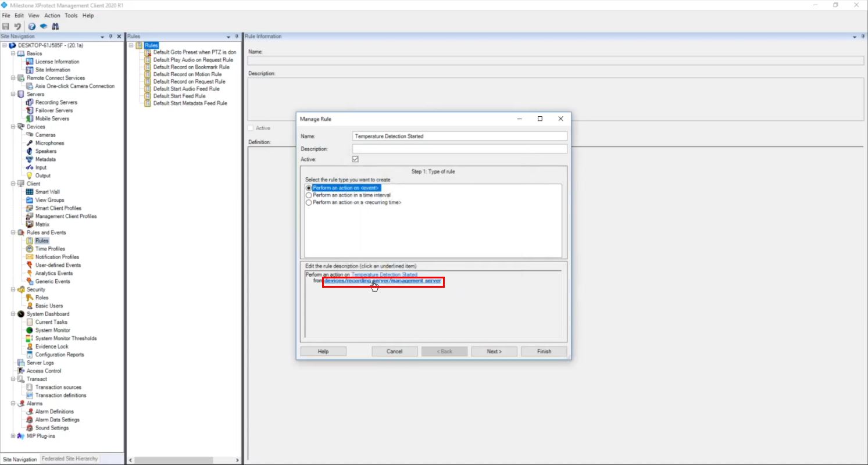Select the Perform an action in a time interval option
This screenshot has width=868, height=465.
pos(309,195)
